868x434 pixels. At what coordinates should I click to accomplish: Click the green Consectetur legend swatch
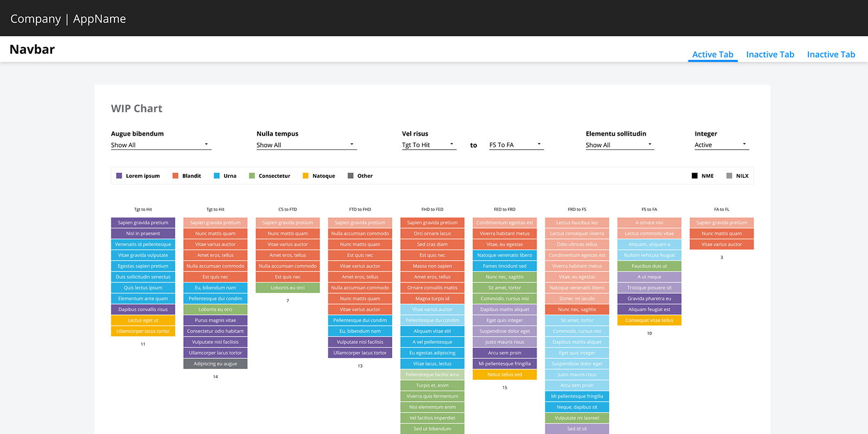252,176
